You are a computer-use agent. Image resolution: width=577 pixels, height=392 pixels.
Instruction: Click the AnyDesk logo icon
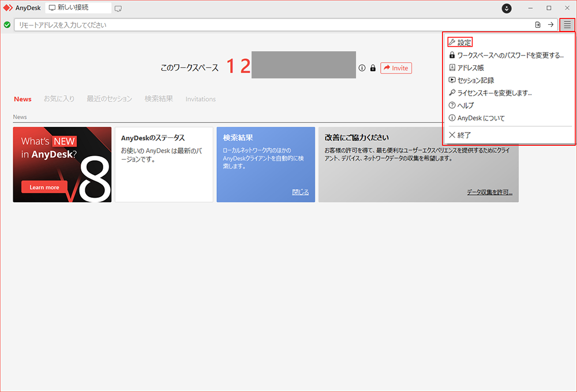(8, 7)
